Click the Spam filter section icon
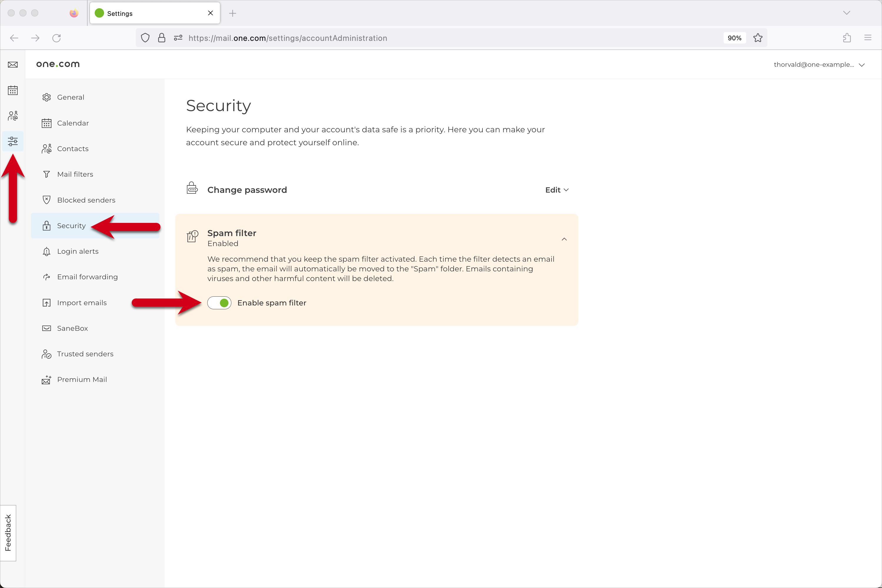The image size is (882, 588). (192, 237)
